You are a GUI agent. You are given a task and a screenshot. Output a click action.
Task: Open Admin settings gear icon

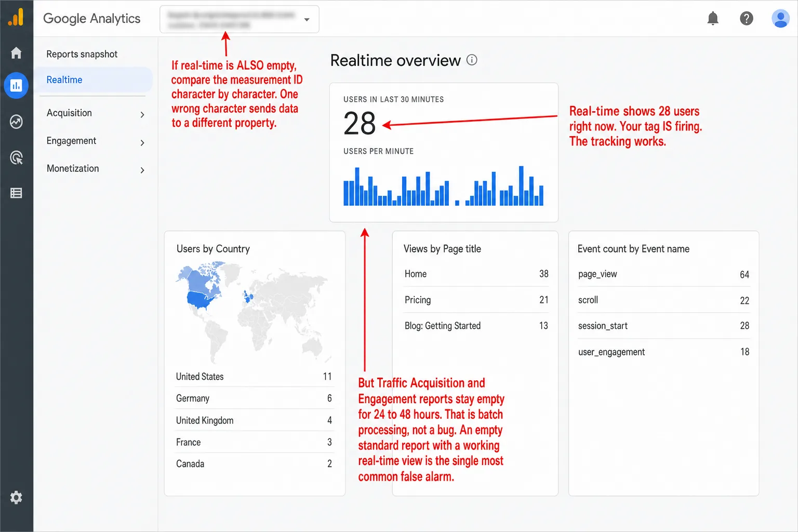16,497
